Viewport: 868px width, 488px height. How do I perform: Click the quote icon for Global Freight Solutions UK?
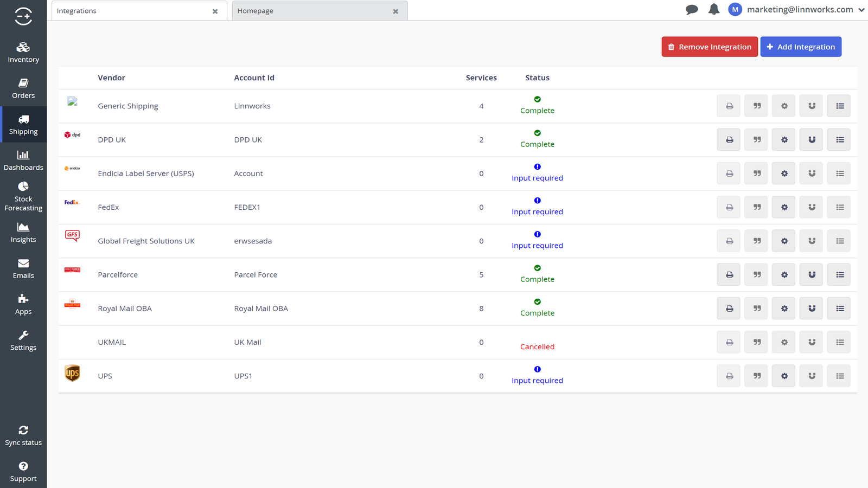(756, 241)
